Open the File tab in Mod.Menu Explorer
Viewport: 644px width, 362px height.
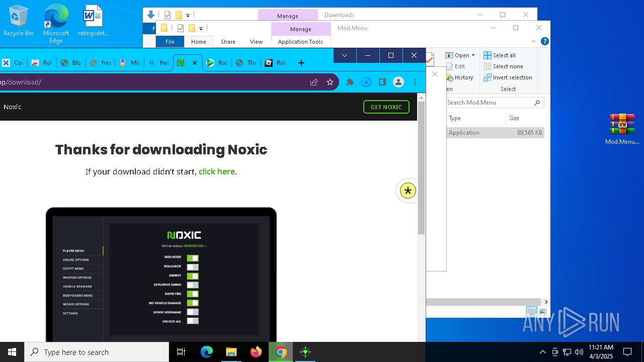tap(170, 42)
